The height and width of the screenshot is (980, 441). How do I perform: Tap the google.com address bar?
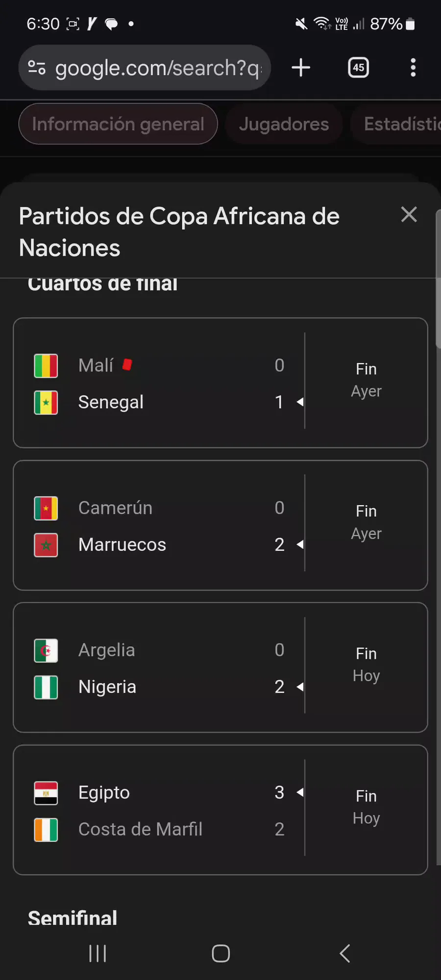pyautogui.click(x=157, y=68)
